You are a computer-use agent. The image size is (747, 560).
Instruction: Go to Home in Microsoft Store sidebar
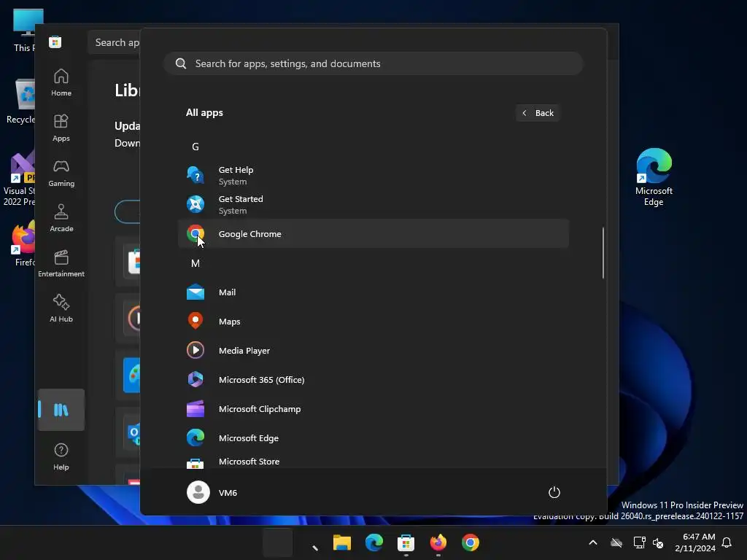pyautogui.click(x=61, y=83)
